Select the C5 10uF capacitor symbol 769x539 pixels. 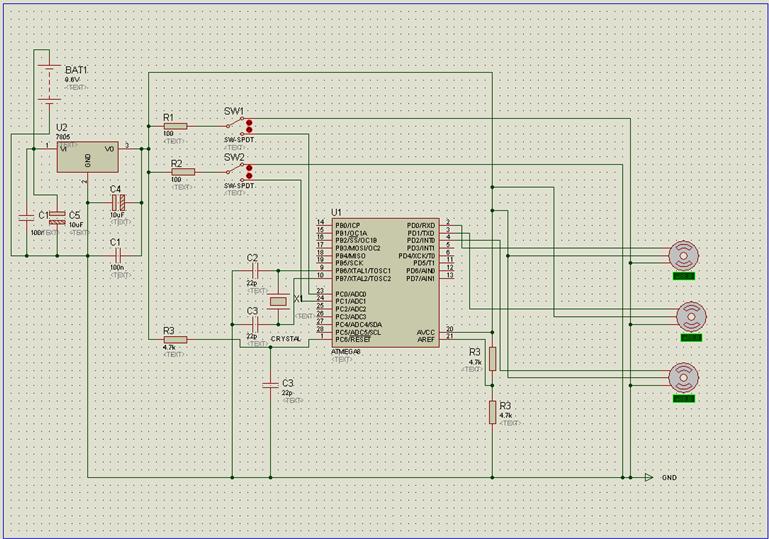pyautogui.click(x=57, y=217)
